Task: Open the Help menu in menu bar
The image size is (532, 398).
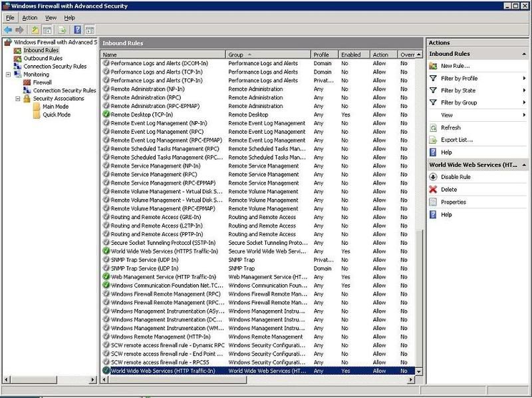Action: click(69, 18)
